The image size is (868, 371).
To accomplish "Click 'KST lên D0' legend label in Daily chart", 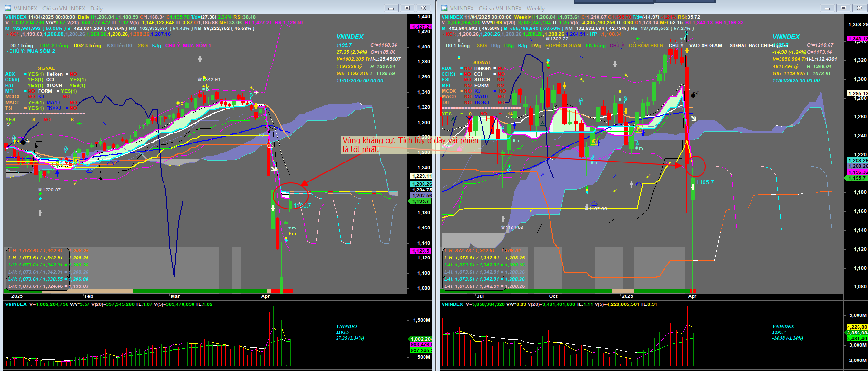I will tap(119, 46).
